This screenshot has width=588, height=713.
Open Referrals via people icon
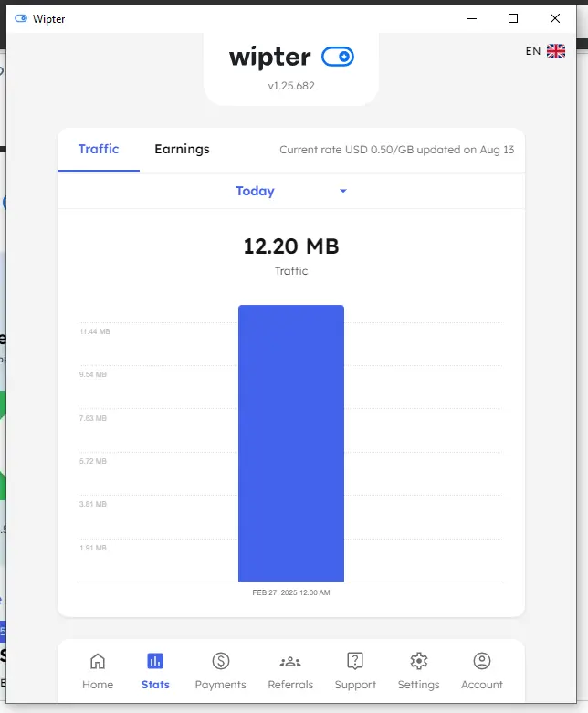pyautogui.click(x=290, y=662)
